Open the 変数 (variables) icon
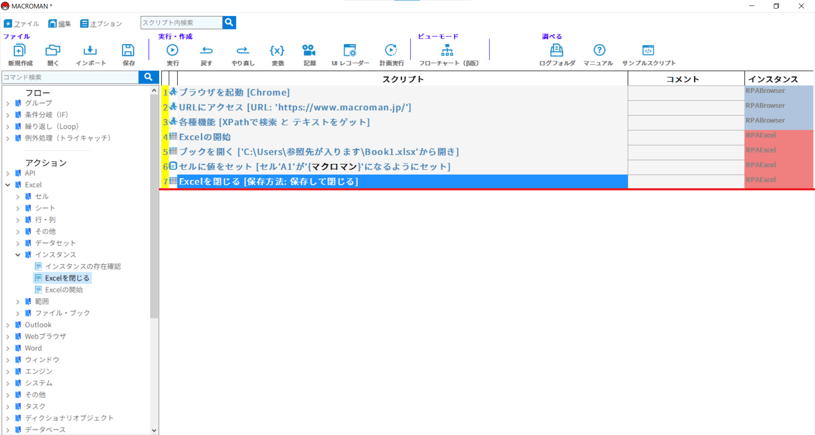The height and width of the screenshot is (435, 815). tap(277, 50)
